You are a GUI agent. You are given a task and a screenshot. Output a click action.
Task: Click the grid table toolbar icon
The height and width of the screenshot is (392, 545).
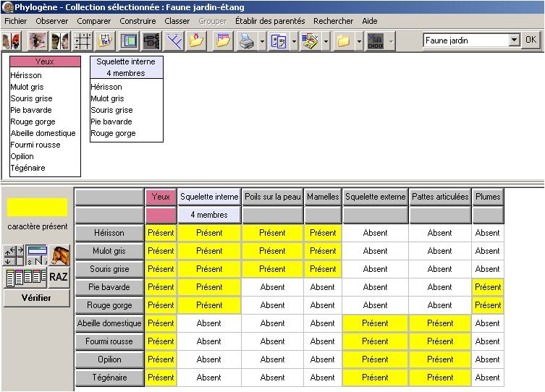[83, 41]
